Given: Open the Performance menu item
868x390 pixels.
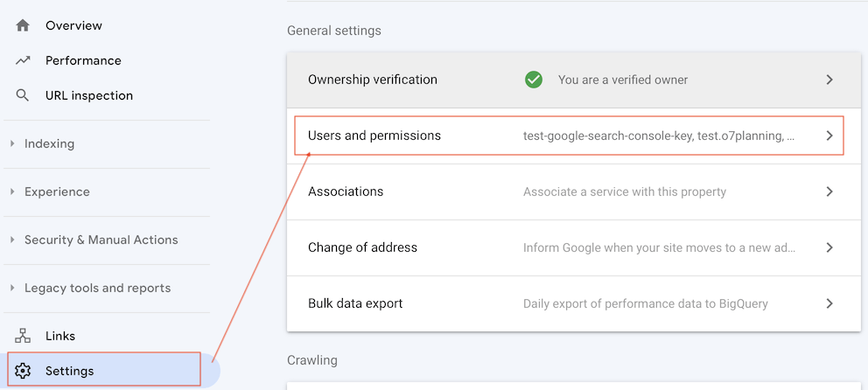Looking at the screenshot, I should click(x=83, y=60).
